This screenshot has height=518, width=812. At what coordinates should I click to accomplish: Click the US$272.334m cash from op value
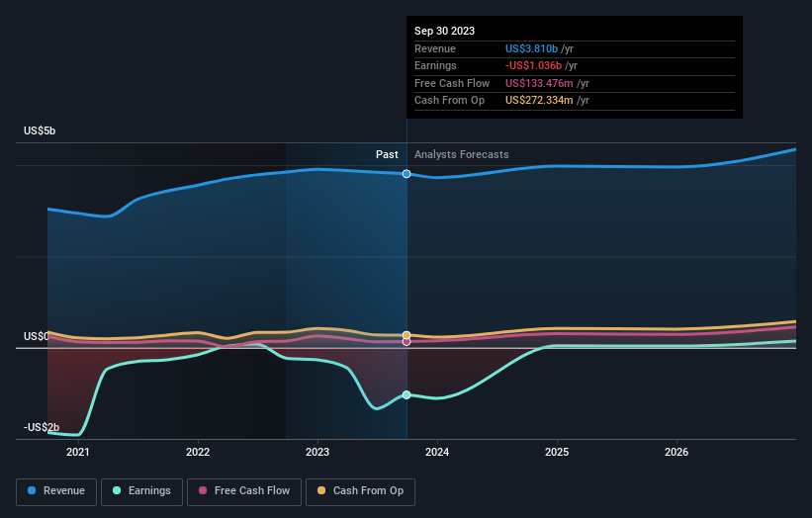tap(539, 101)
